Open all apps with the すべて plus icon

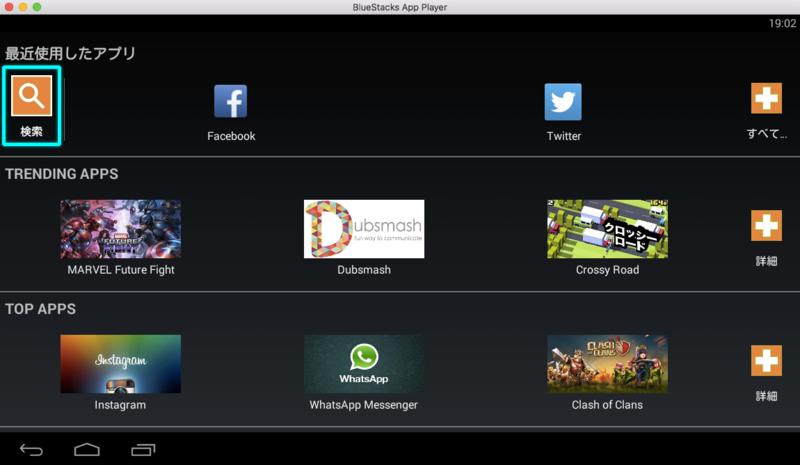tap(766, 98)
